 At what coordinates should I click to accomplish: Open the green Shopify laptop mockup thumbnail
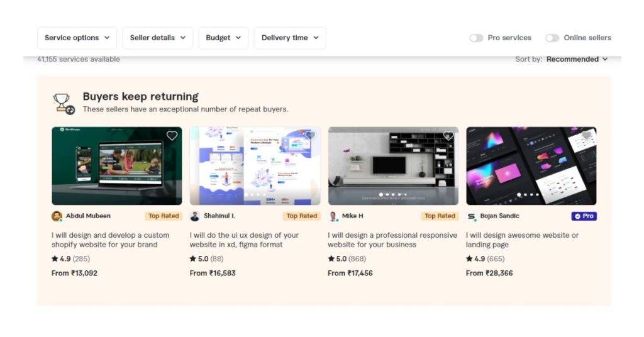(x=116, y=166)
